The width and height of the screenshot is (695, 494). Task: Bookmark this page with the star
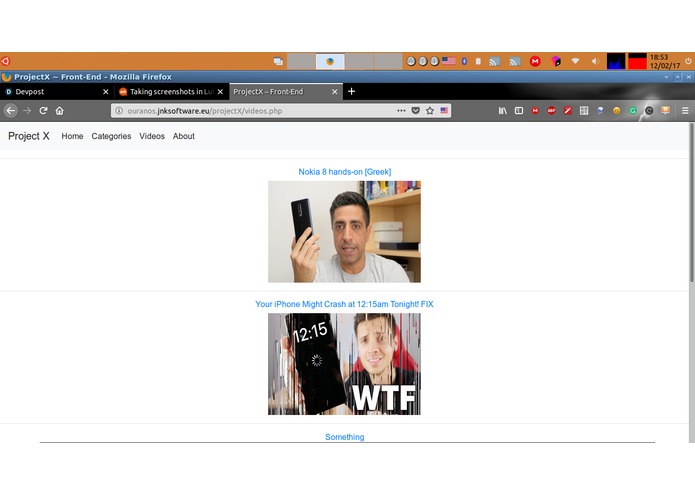(x=429, y=111)
